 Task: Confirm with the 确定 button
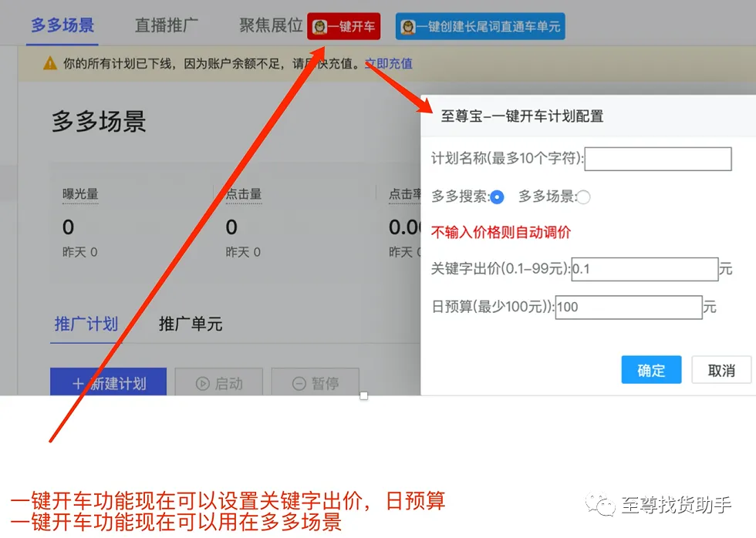(651, 370)
